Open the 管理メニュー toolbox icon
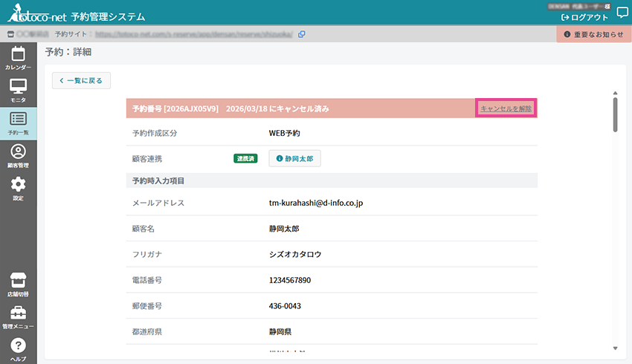The width and height of the screenshot is (632, 364). point(18,316)
